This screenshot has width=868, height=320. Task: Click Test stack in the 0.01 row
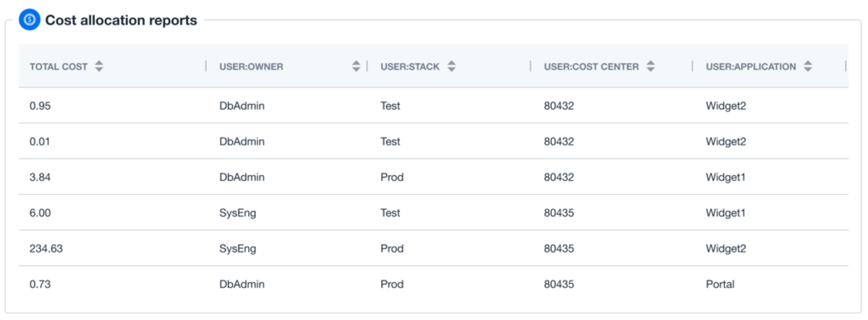391,141
